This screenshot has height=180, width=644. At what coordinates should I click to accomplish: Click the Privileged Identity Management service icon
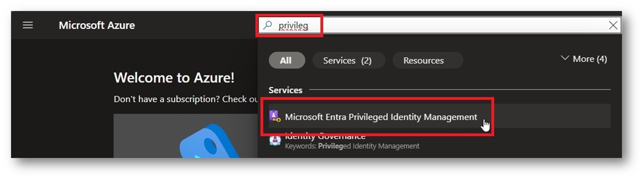click(x=275, y=116)
